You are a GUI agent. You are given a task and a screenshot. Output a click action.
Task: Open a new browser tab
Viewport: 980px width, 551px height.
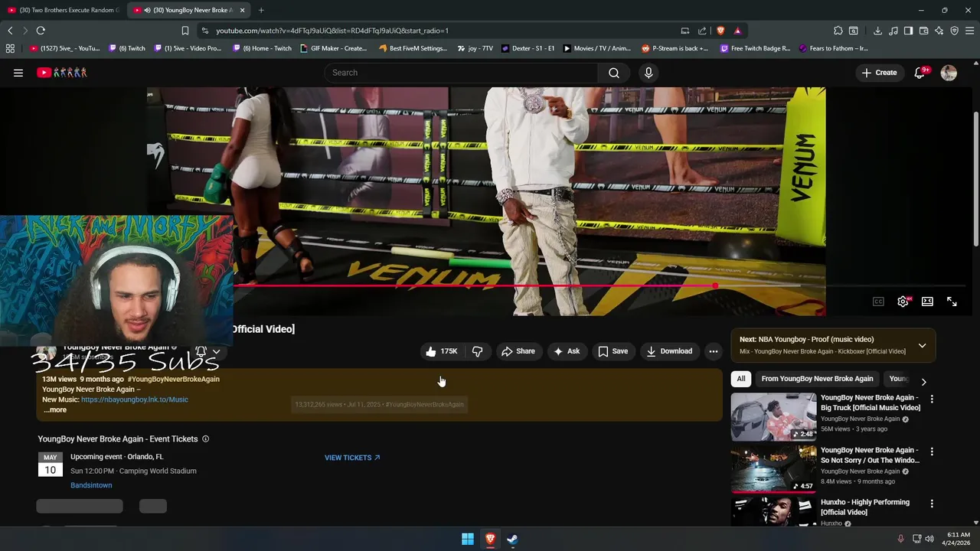click(261, 10)
